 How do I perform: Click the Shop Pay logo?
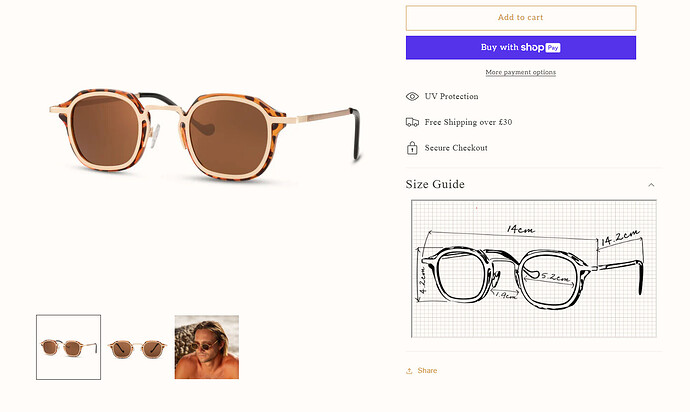click(x=540, y=48)
